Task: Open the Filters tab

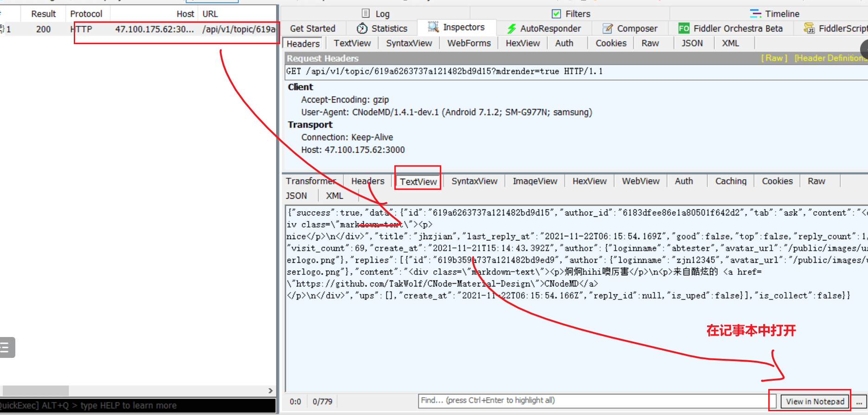Action: pos(571,14)
